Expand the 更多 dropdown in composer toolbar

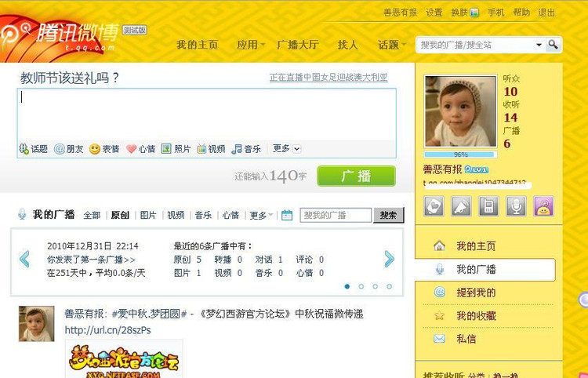pos(286,149)
